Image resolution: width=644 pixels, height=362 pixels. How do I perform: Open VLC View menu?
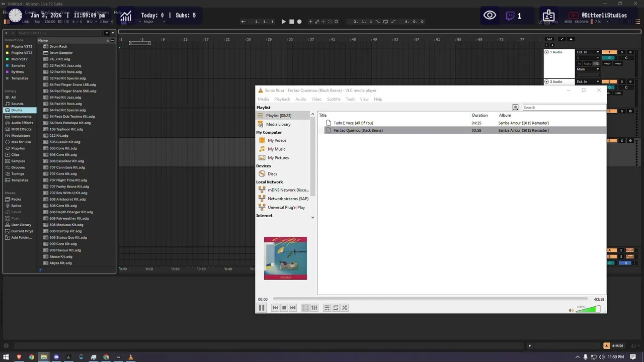364,99
